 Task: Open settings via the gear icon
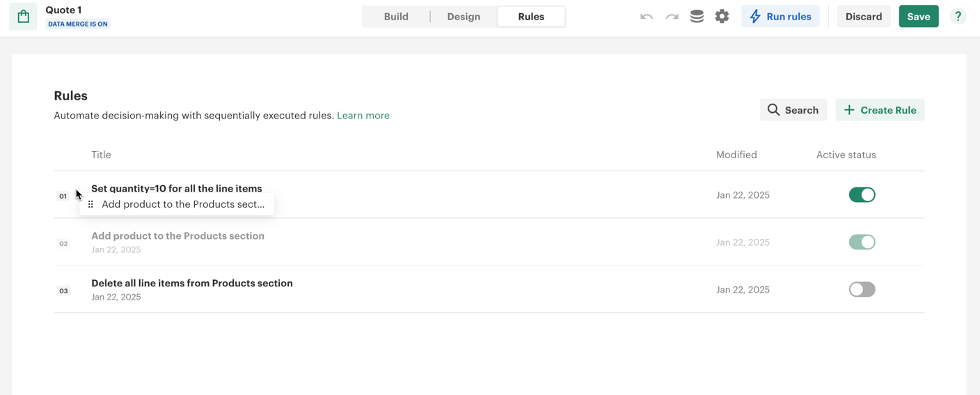pos(722,17)
